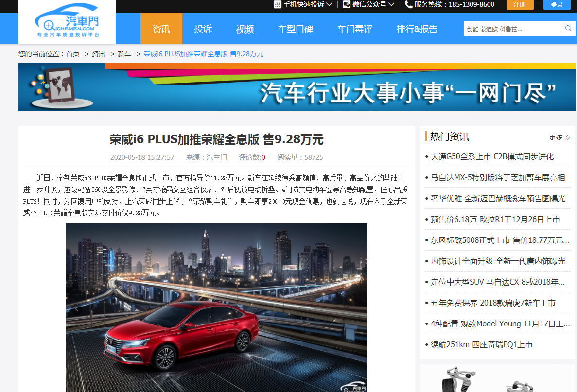This screenshot has width=577, height=392.
Task: Click the search magnifier icon
Action: 568,28
